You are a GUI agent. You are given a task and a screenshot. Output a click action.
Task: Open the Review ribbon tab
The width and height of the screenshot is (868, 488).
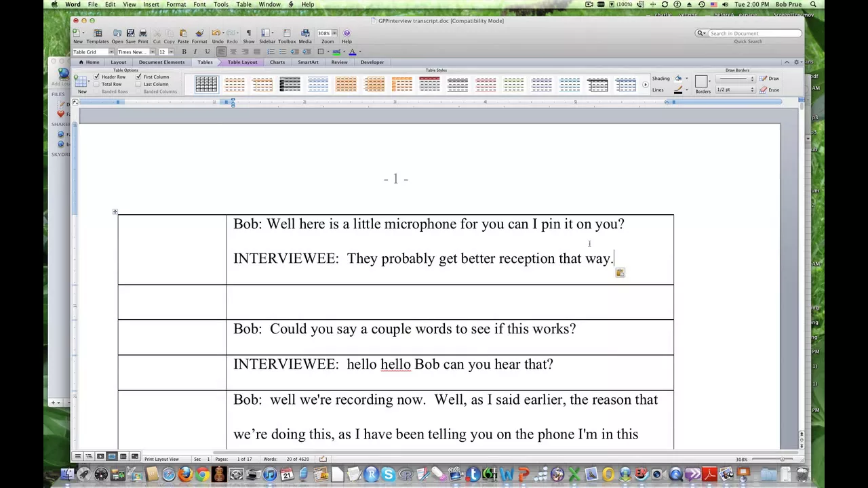339,62
